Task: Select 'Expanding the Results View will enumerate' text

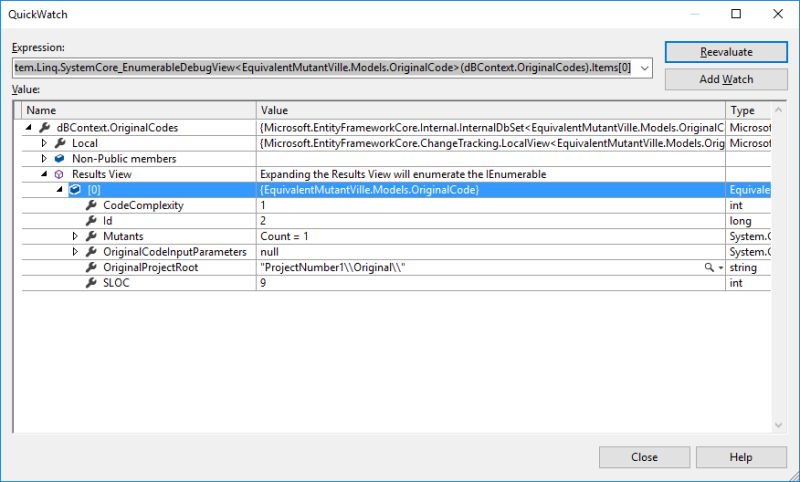Action: pyautogui.click(x=403, y=174)
